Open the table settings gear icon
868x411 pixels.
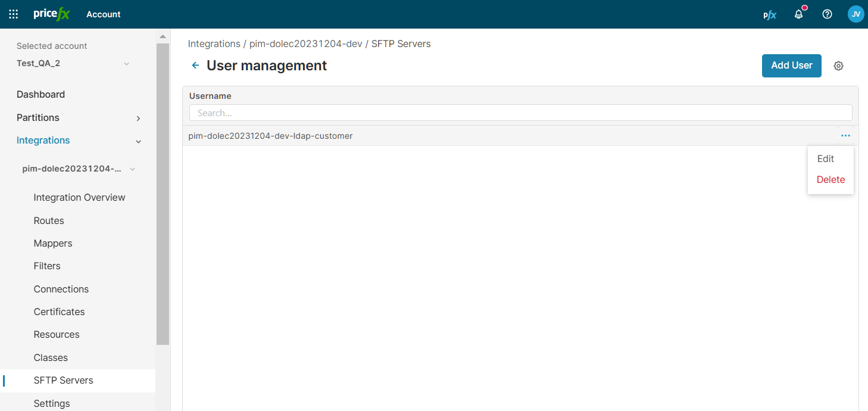coord(838,66)
